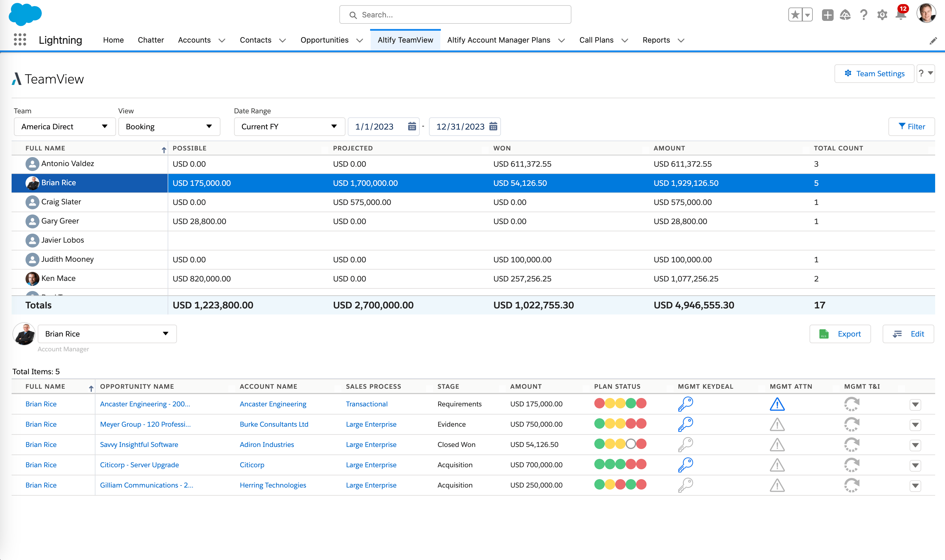This screenshot has height=560, width=945.
Task: Go to the Chatter tab
Action: click(151, 40)
